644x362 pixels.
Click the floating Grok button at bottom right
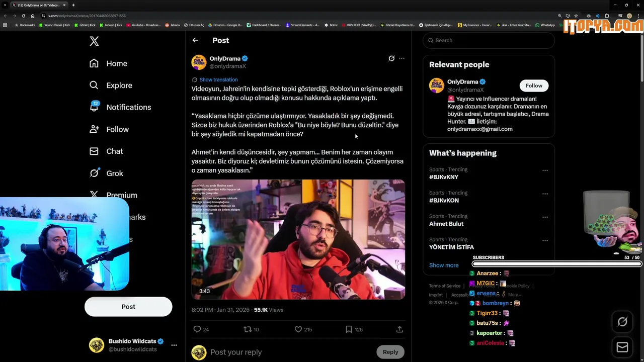pyautogui.click(x=622, y=322)
